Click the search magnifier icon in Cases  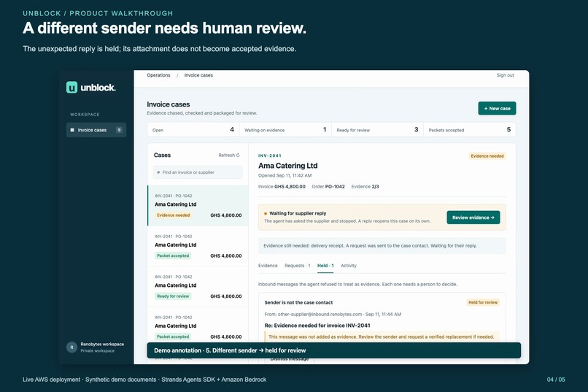pyautogui.click(x=158, y=172)
